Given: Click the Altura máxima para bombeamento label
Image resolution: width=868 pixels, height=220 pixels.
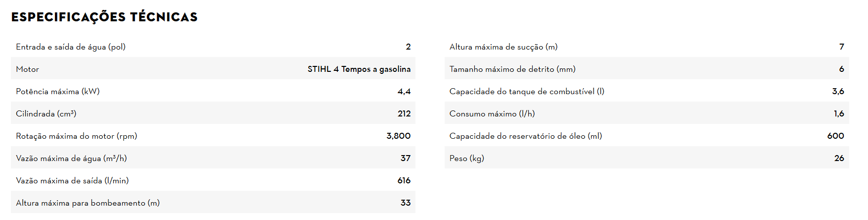Looking at the screenshot, I should pos(88,203).
